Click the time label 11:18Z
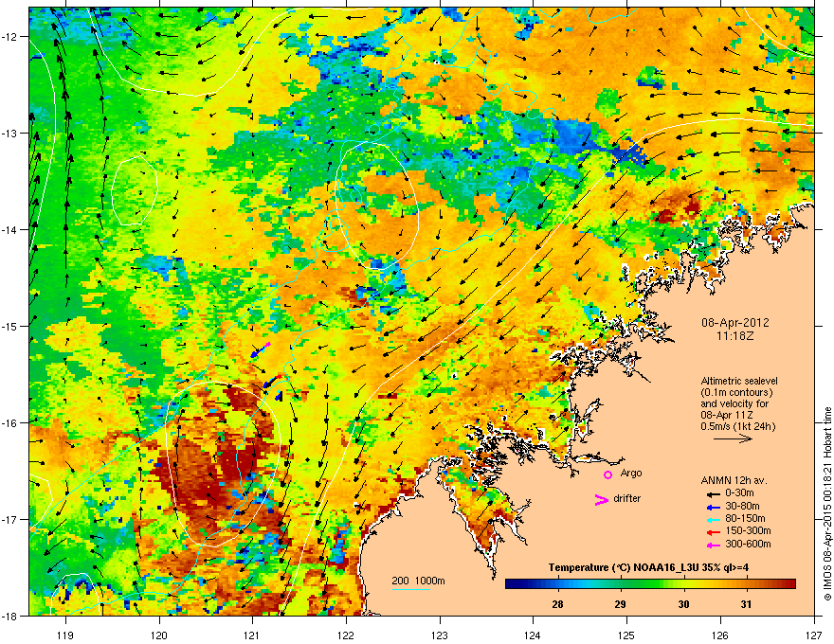Viewport: 834px width, 644px height. (x=735, y=336)
